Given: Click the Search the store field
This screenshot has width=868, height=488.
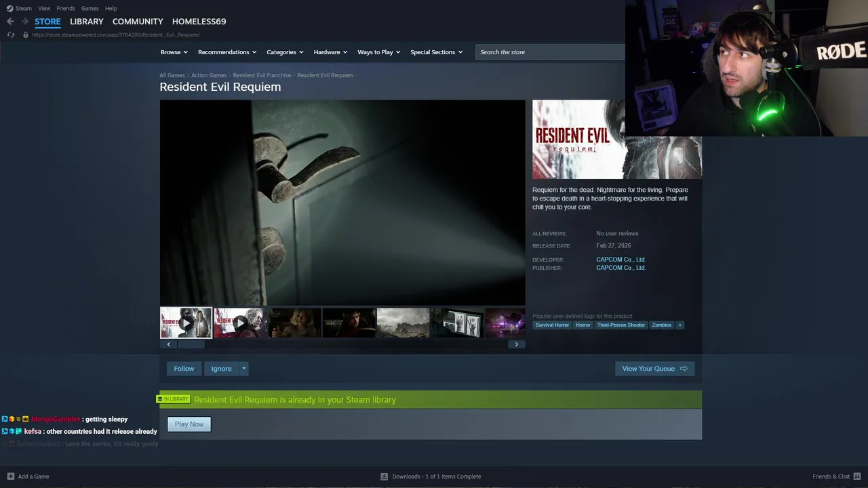Looking at the screenshot, I should pos(550,52).
